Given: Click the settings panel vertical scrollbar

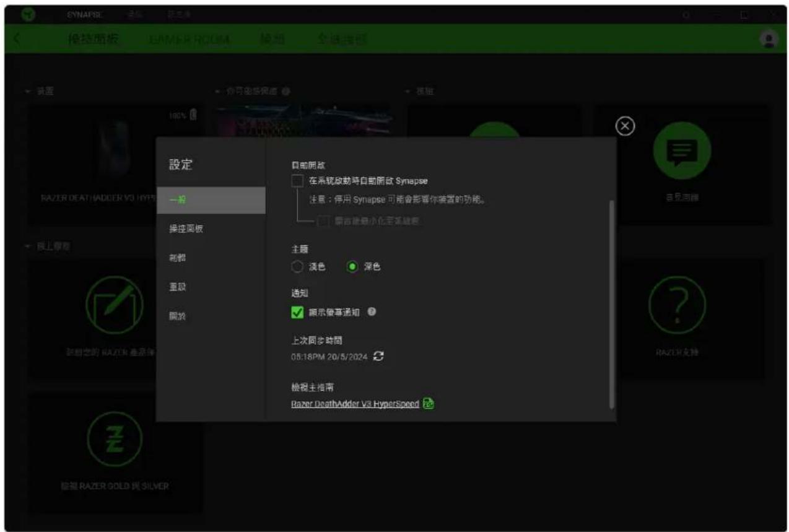Looking at the screenshot, I should (612, 304).
